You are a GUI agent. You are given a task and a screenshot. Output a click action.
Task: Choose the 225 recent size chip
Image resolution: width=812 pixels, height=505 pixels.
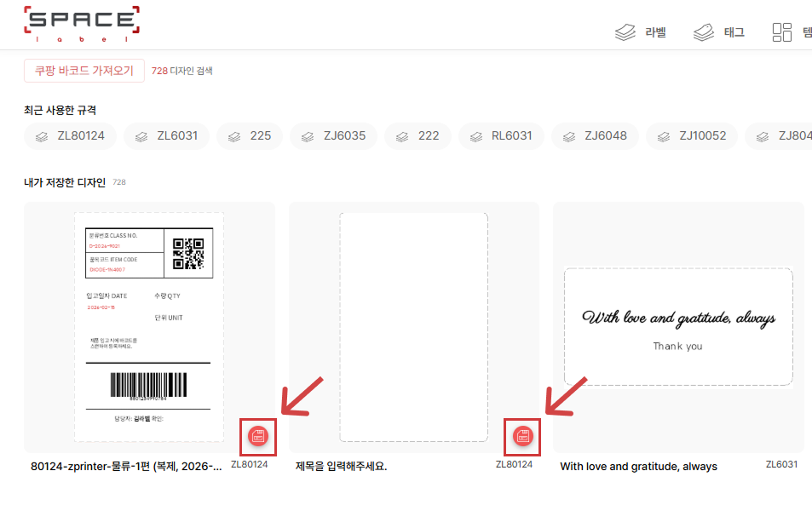[x=250, y=136]
